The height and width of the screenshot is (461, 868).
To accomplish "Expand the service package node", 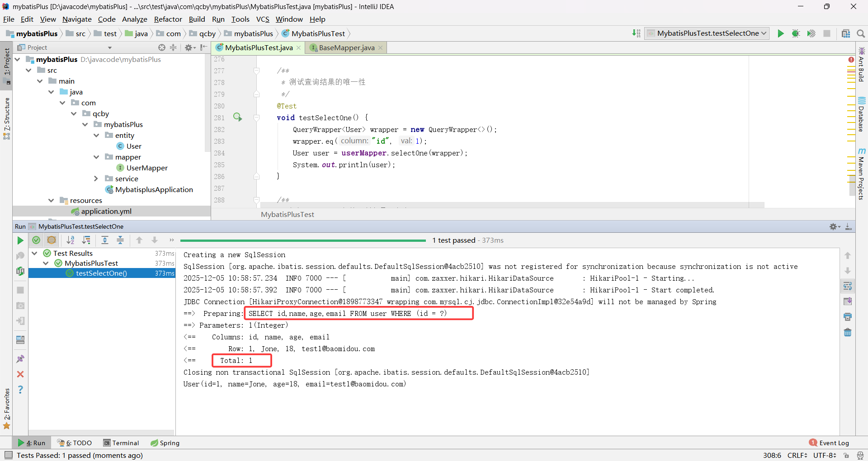I will pos(96,179).
